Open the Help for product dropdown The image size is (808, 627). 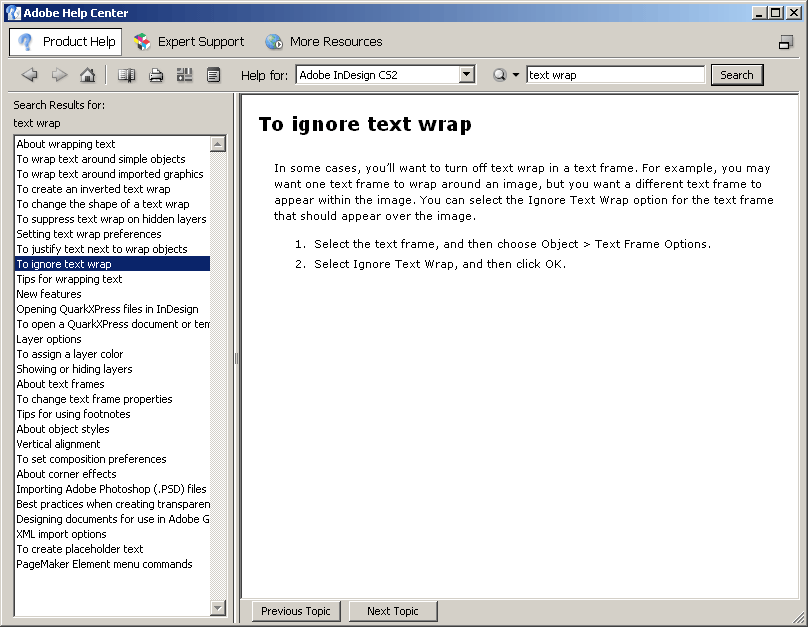coord(466,75)
